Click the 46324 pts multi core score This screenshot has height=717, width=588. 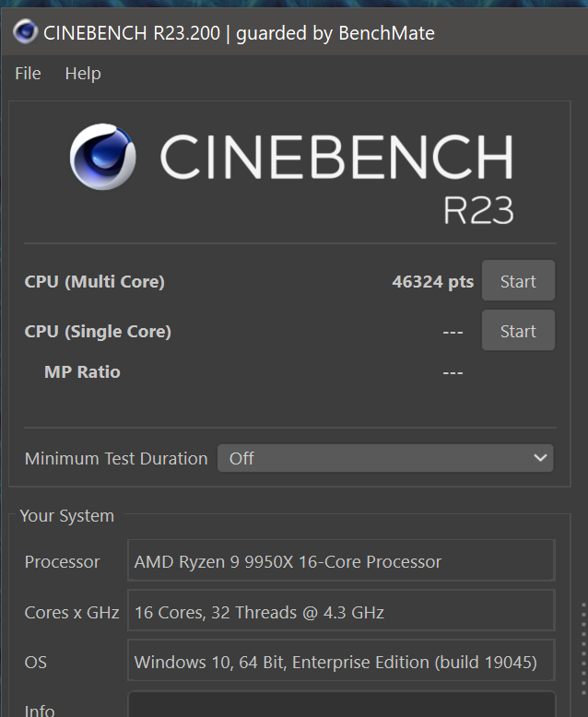point(432,282)
